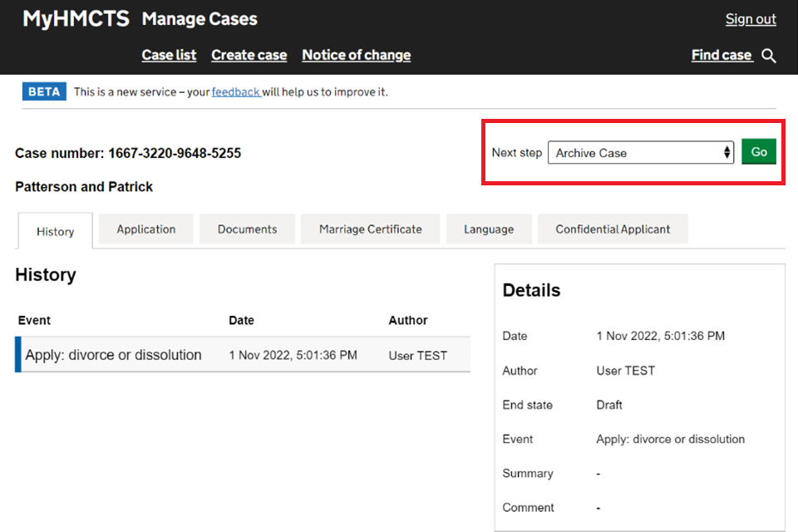This screenshot has width=798, height=532.
Task: Click the search magnifier icon
Action: 769,56
